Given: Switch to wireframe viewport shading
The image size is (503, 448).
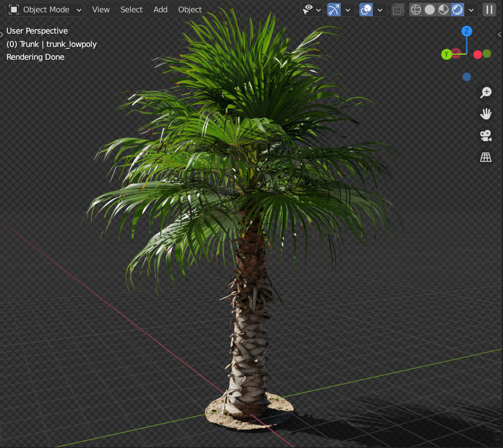Looking at the screenshot, I should point(416,9).
